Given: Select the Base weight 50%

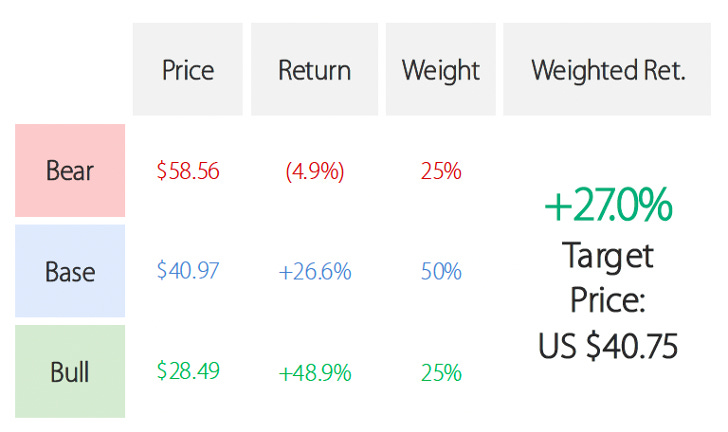Looking at the screenshot, I should pyautogui.click(x=441, y=271).
